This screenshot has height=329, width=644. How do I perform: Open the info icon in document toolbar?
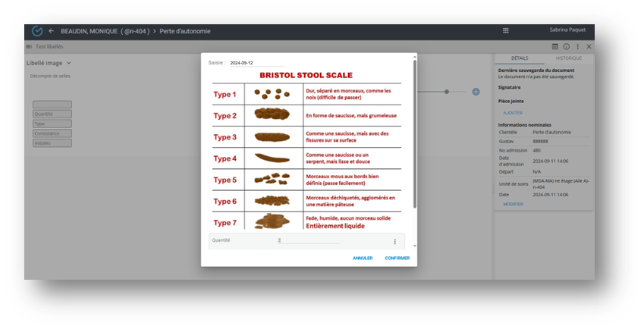[x=567, y=47]
